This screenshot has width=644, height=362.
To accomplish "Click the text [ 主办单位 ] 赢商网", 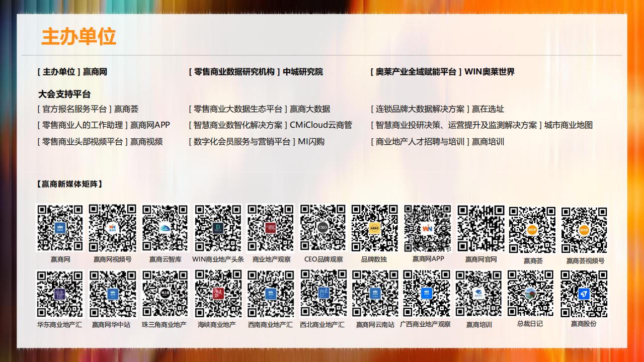I will click(x=72, y=72).
